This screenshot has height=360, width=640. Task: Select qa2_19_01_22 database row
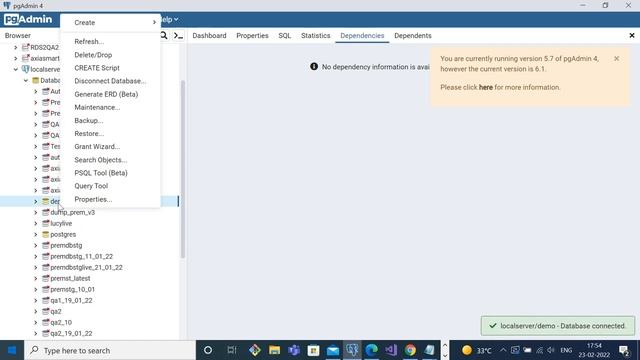click(x=71, y=333)
